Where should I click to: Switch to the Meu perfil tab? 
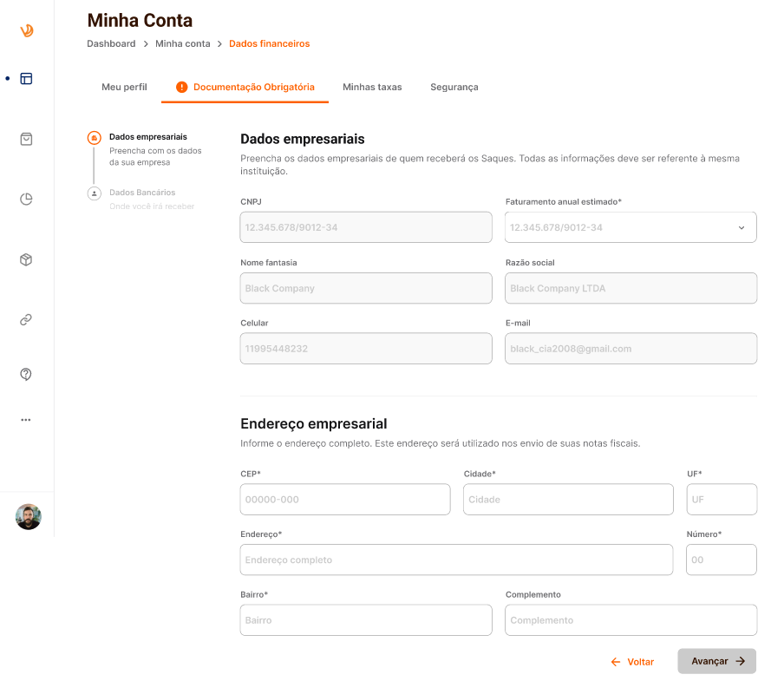[x=125, y=87]
